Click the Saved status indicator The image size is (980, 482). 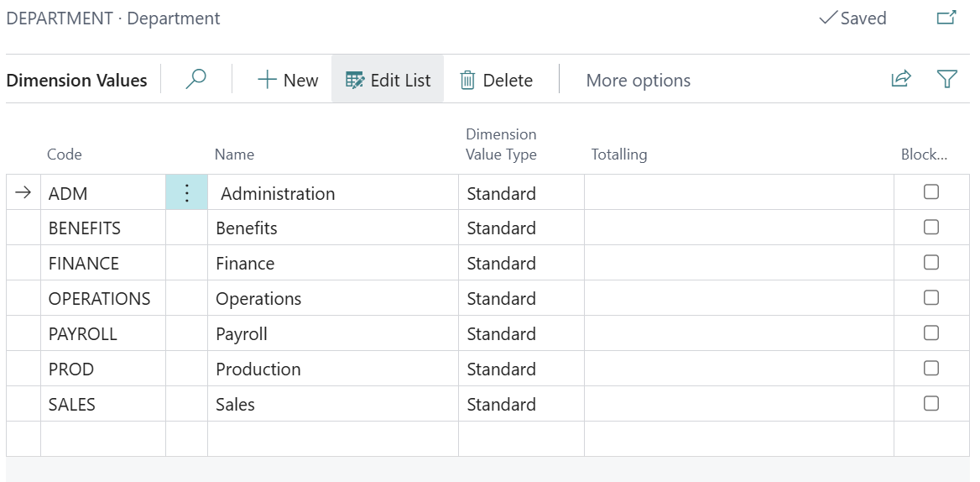pos(852,18)
